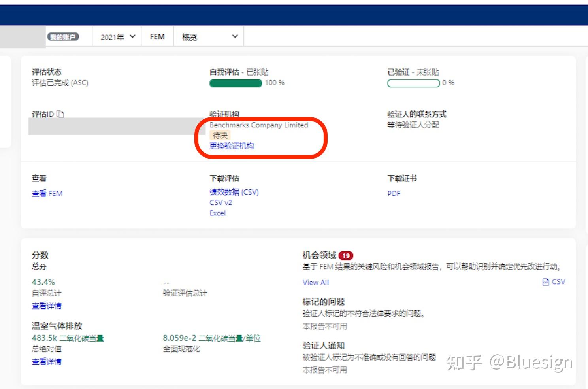
Task: Click the 100% self-assessment progress bar
Action: [x=236, y=83]
